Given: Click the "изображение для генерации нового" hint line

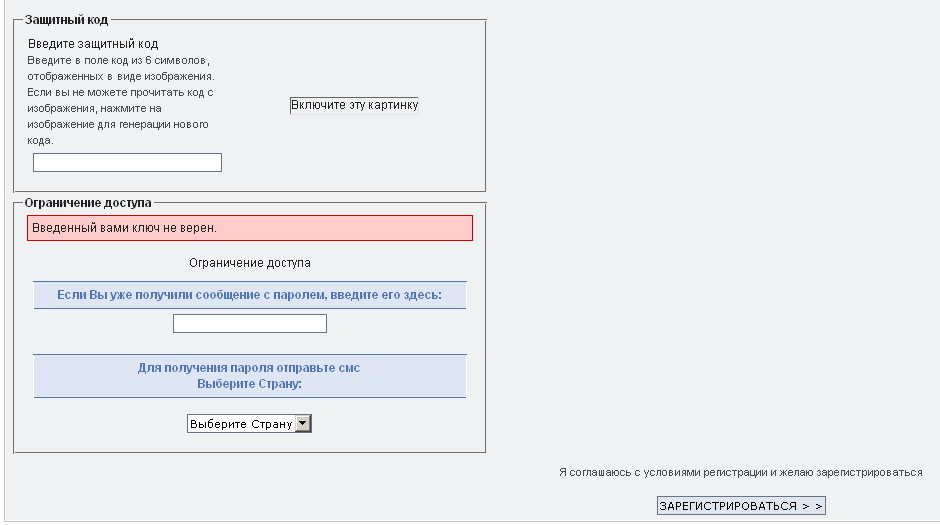Looking at the screenshot, I should pyautogui.click(x=117, y=124).
